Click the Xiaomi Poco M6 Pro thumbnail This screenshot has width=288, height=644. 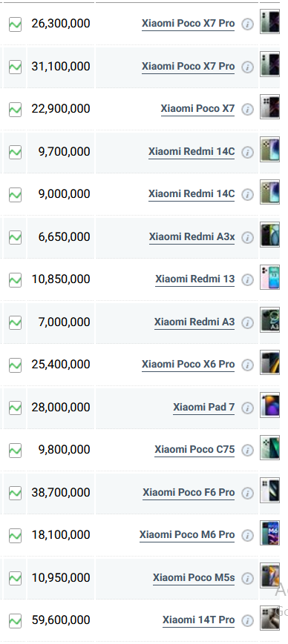coord(270,533)
